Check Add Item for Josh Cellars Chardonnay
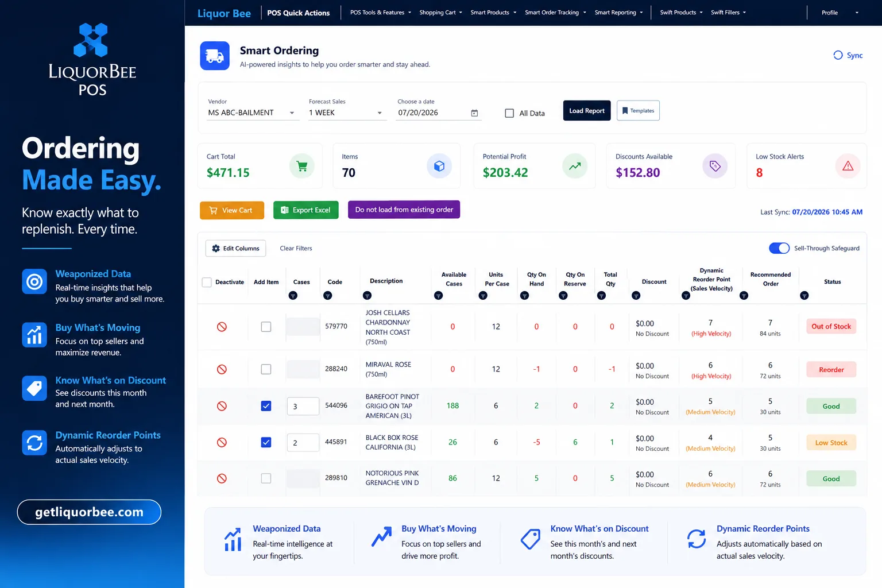 tap(266, 327)
